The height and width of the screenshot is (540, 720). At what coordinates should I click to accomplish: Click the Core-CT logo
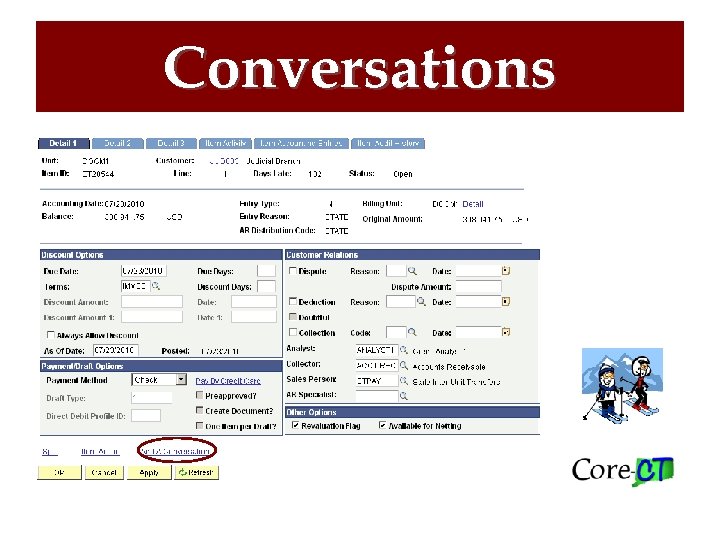(622, 471)
